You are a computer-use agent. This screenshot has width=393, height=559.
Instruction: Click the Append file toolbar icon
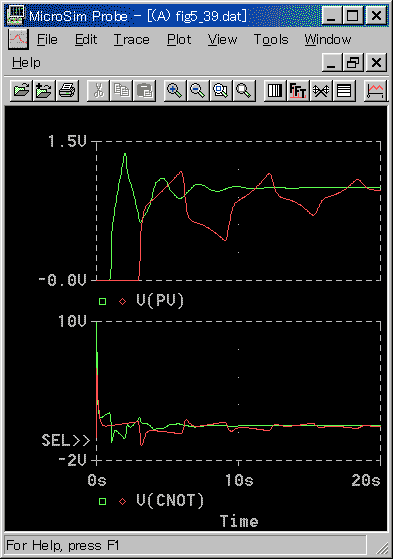44,91
